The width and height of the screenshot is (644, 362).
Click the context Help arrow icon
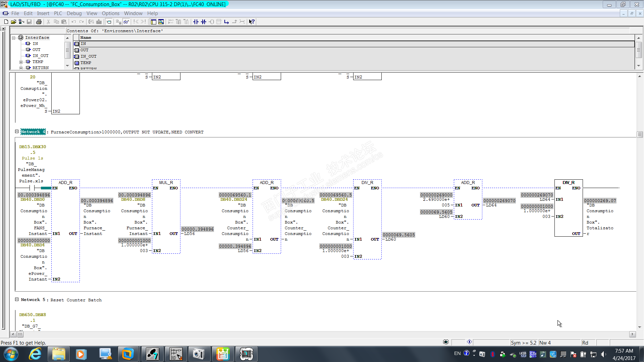click(252, 22)
